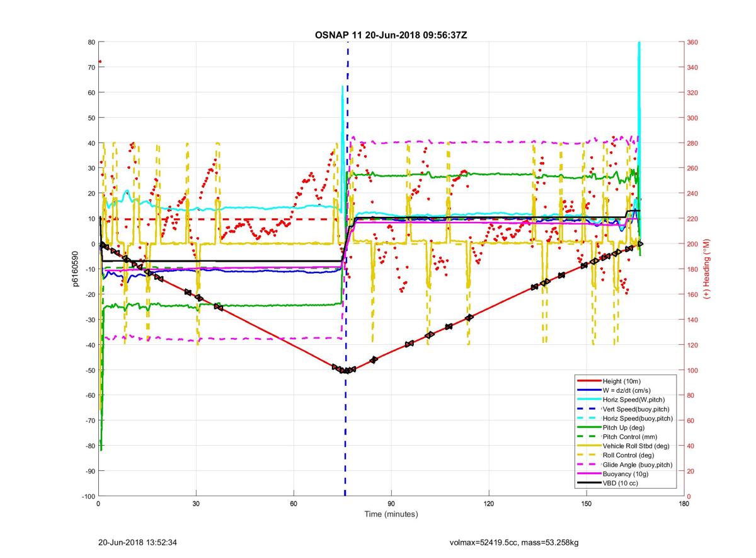Click the red "220" heading axis tick
756x558 pixels.
(693, 219)
